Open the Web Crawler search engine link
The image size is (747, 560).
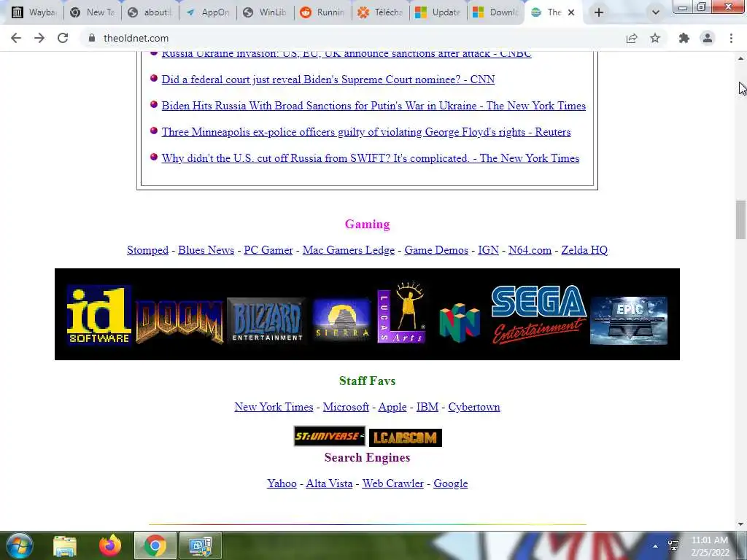[x=393, y=483]
